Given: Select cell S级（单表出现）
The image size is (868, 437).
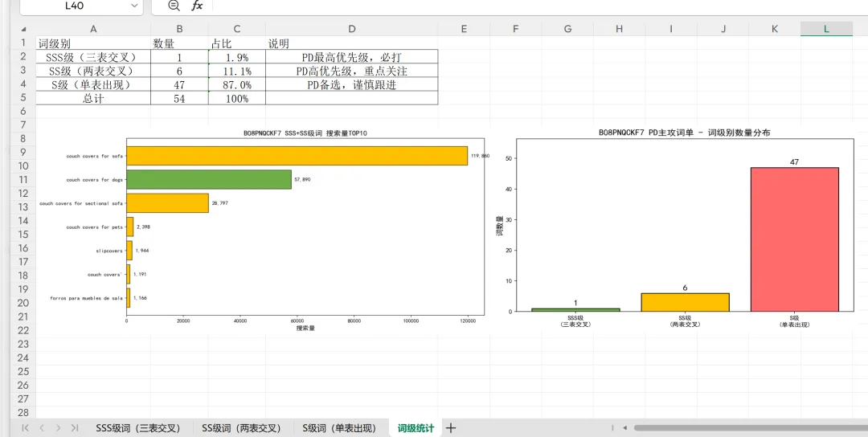Looking at the screenshot, I should (93, 84).
